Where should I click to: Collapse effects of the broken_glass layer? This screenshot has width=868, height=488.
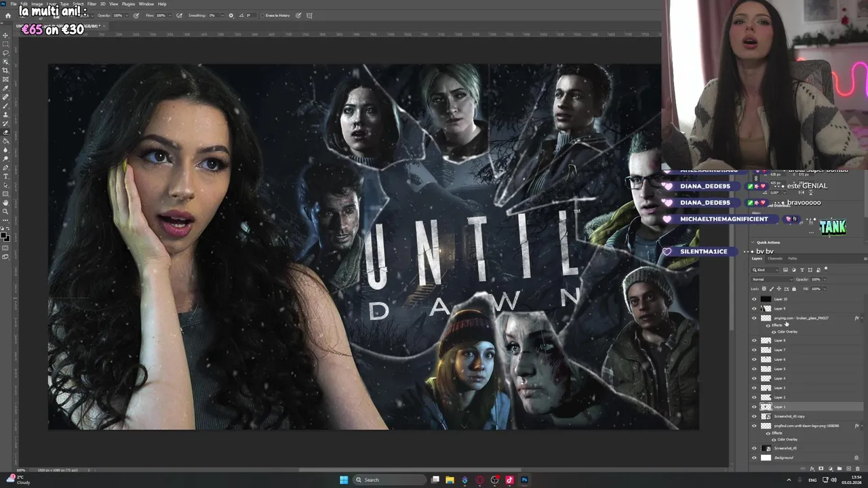[862, 318]
